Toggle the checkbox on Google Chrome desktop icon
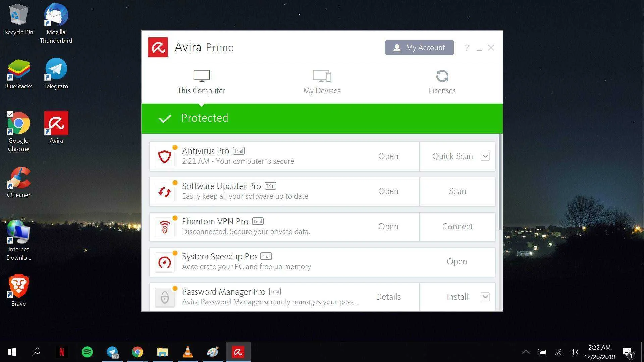644x362 pixels. click(x=10, y=114)
